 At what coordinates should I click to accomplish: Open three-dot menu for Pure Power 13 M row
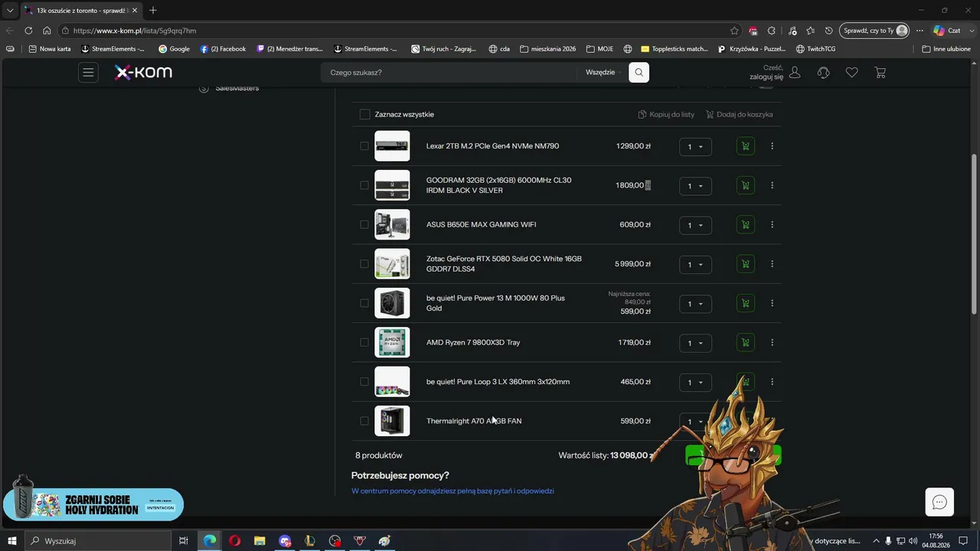[x=772, y=303]
